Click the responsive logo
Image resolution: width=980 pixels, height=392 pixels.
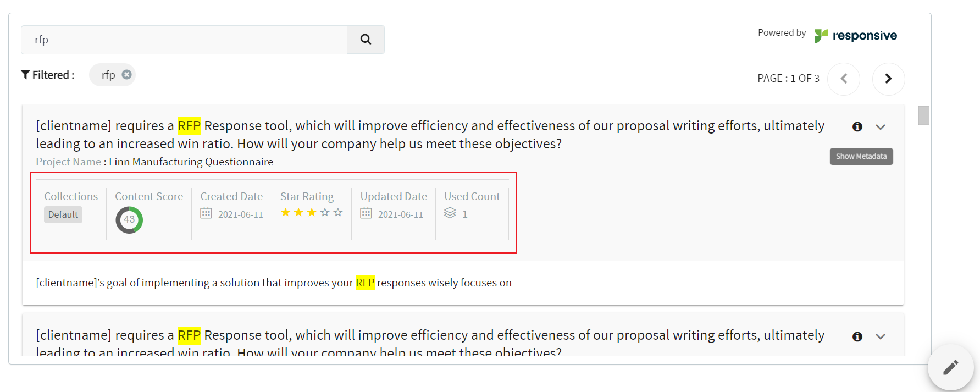coord(856,36)
